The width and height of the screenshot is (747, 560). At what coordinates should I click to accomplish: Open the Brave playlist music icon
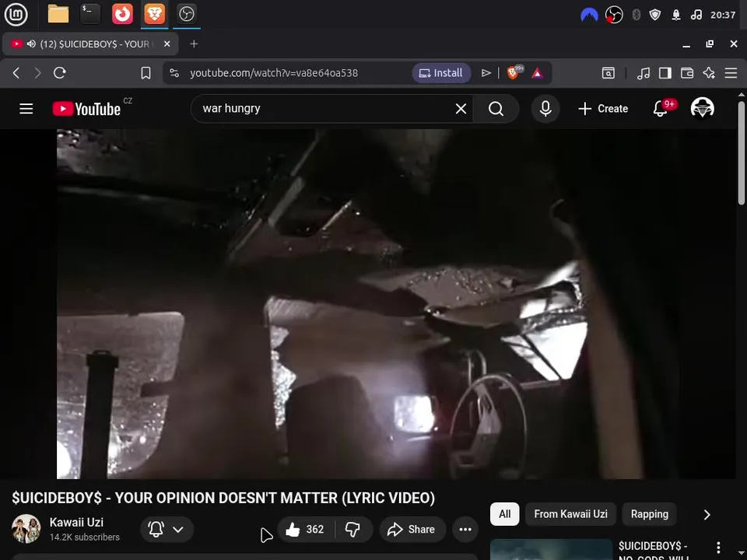(644, 73)
